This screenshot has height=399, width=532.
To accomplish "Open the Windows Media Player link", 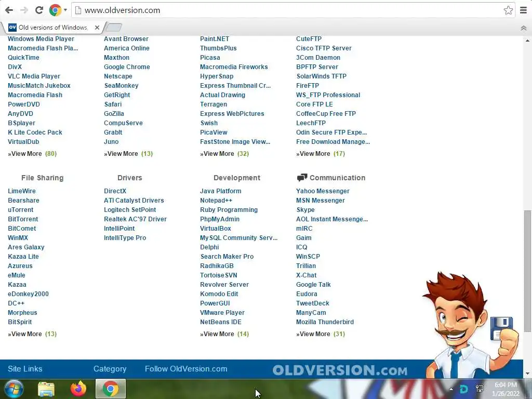I will click(x=41, y=38).
